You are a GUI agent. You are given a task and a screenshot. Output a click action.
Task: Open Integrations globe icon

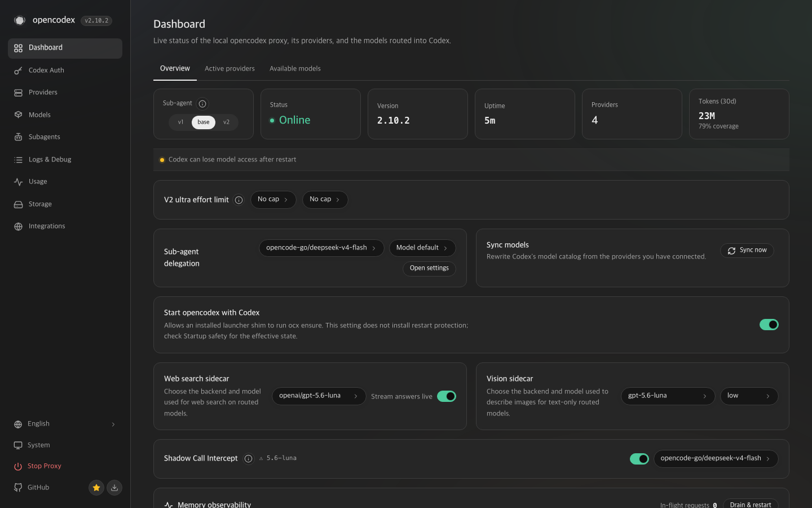point(18,226)
